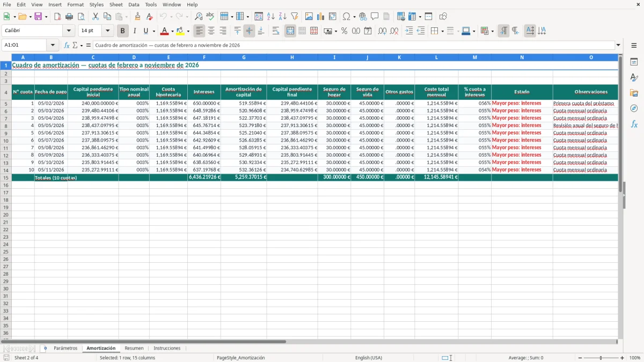Image resolution: width=644 pixels, height=362 pixels.
Task: Toggle Center Vertically alignment
Action: point(250,31)
